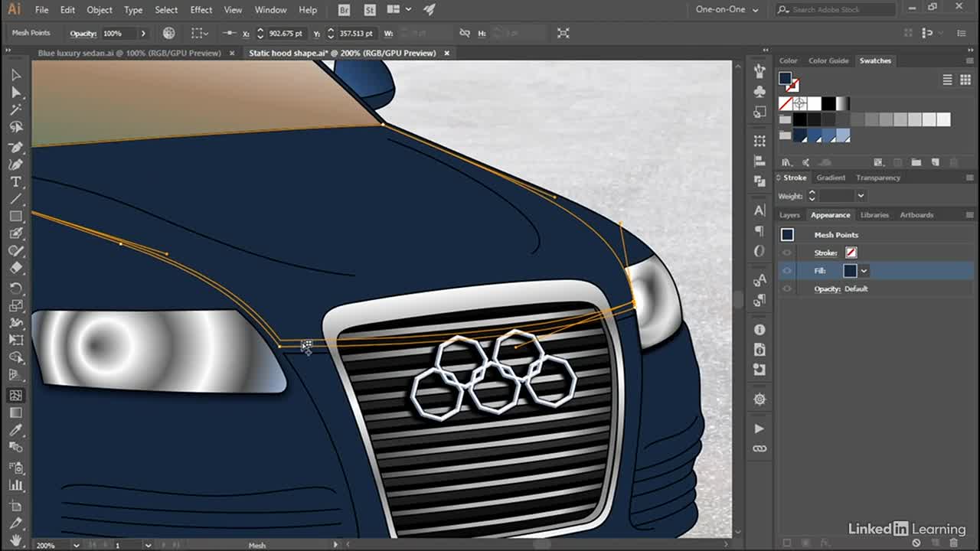Open the Links panel chain icon

click(759, 448)
